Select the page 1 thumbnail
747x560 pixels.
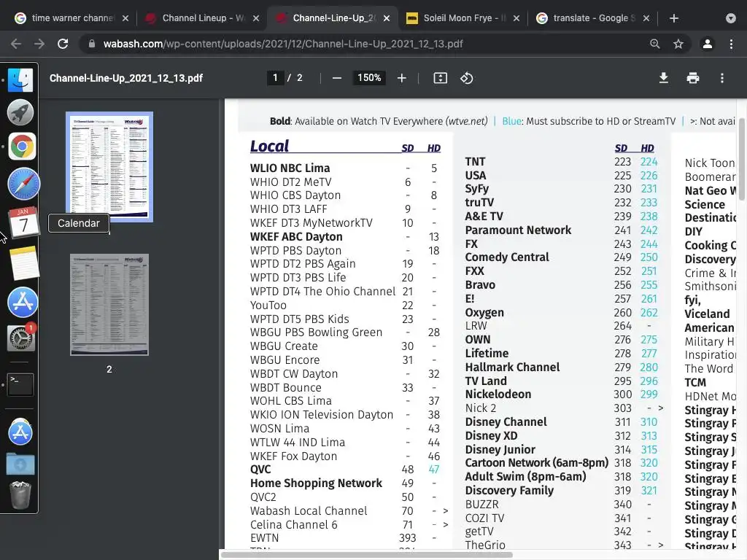click(109, 167)
